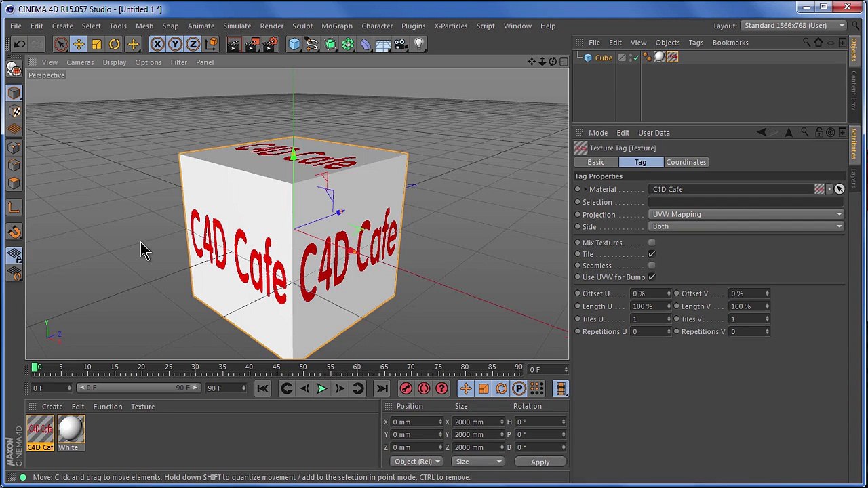Uncheck the Tile checkbox
This screenshot has height=488, width=868.
click(x=652, y=254)
